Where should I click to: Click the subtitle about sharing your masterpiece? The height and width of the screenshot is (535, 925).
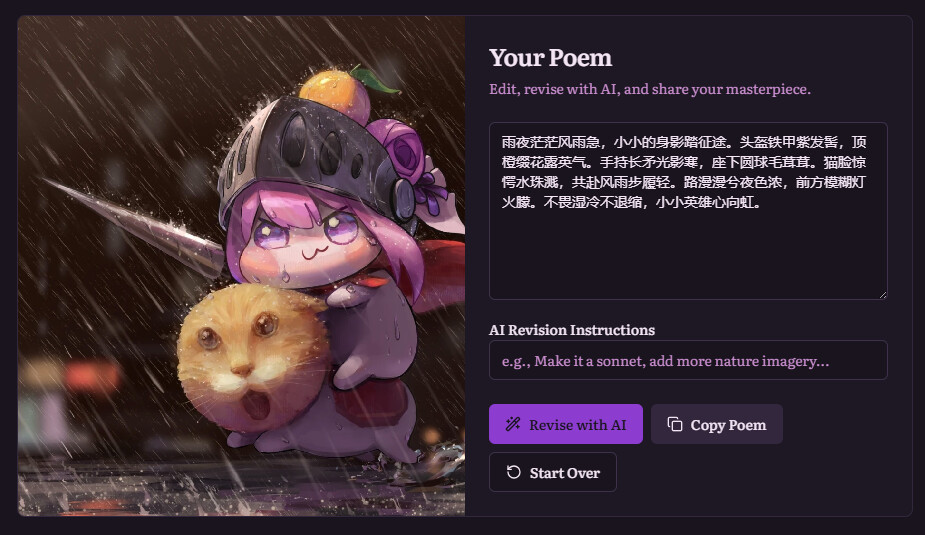click(x=650, y=89)
